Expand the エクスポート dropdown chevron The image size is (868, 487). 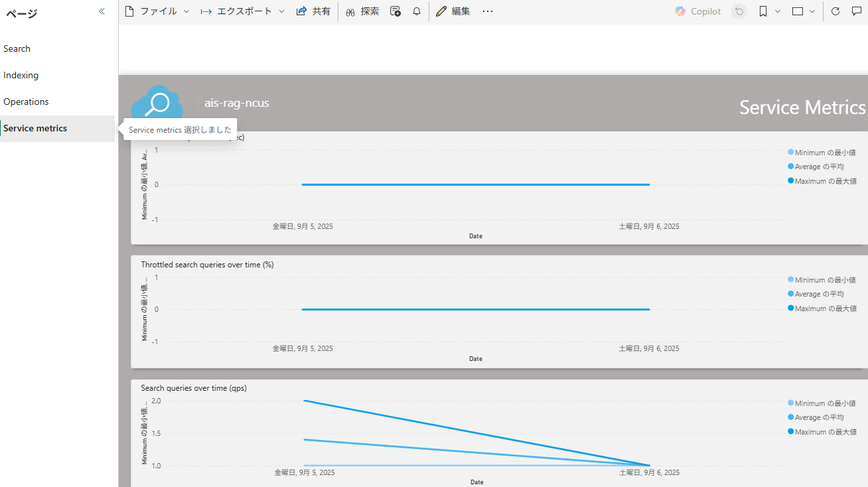282,11
